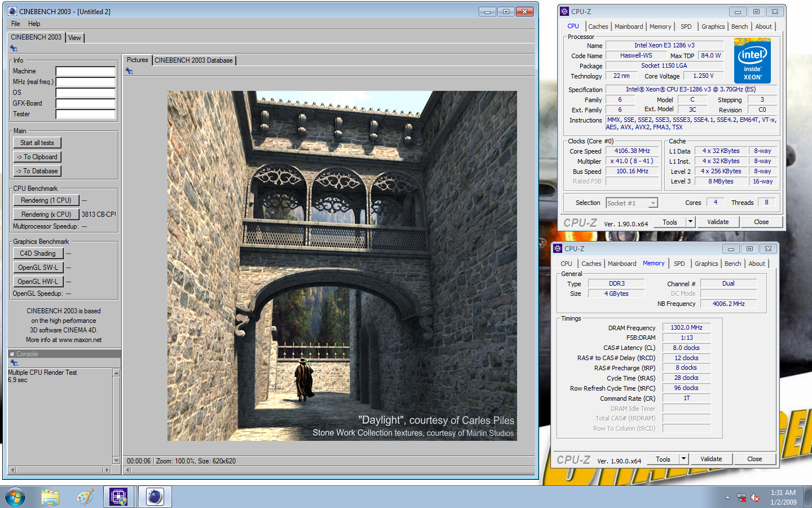Viewport: 812px width, 508px height.
Task: Click console vertical scrollbar down arrow
Action: pos(116,461)
